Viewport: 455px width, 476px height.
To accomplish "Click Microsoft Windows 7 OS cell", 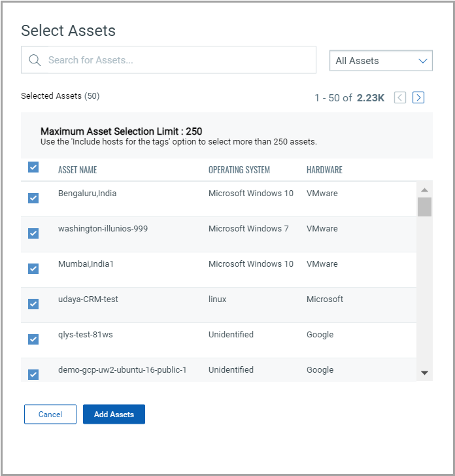I will click(248, 229).
